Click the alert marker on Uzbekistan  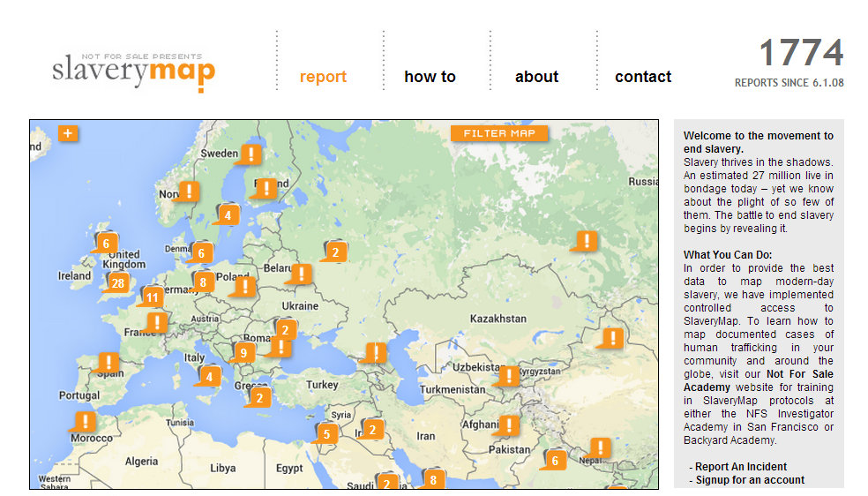click(507, 376)
